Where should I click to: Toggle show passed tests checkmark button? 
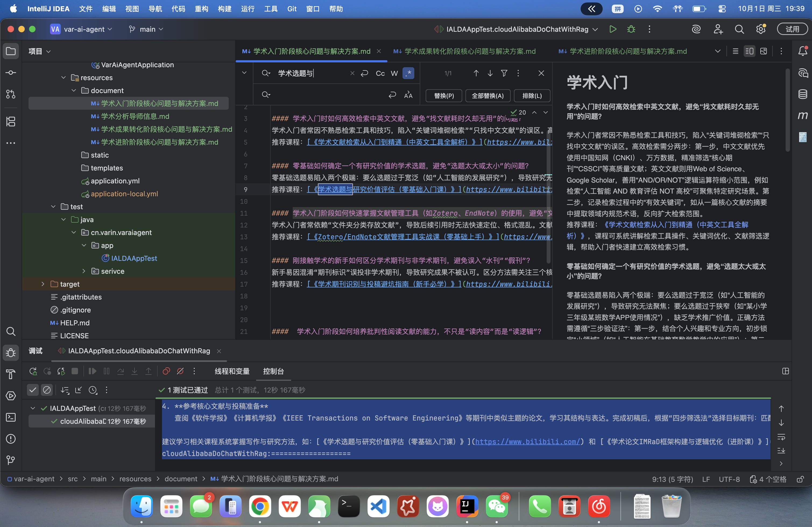[33, 390]
